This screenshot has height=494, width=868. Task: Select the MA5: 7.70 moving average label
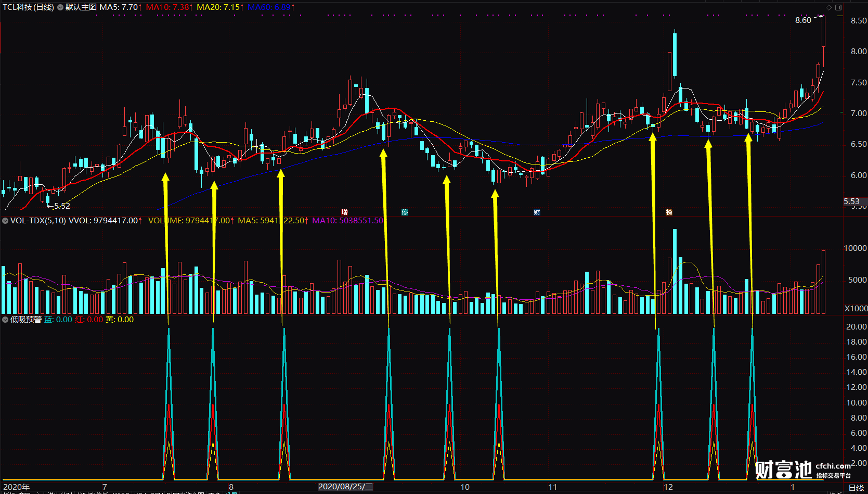[x=120, y=7]
